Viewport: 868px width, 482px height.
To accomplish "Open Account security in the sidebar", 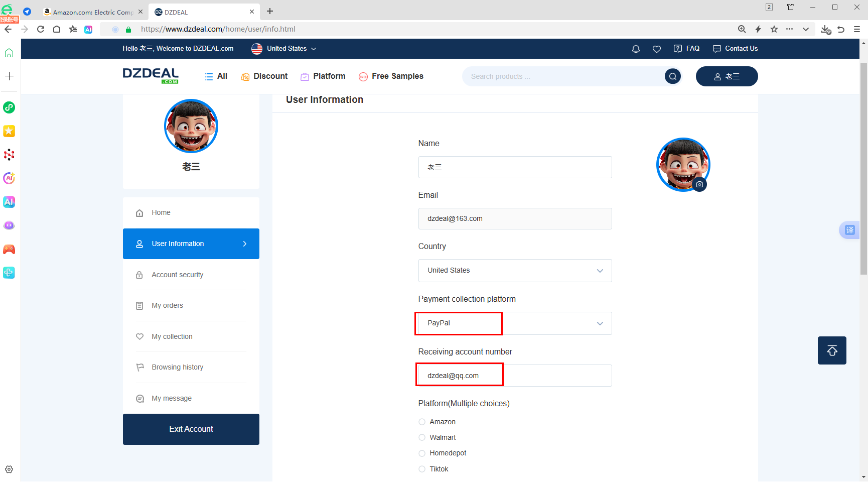I will coord(191,275).
